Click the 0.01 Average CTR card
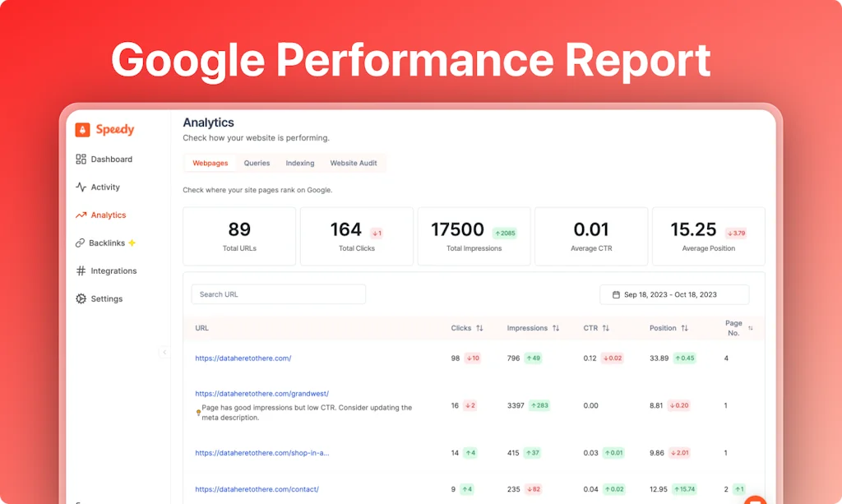The width and height of the screenshot is (842, 504). [x=591, y=236]
